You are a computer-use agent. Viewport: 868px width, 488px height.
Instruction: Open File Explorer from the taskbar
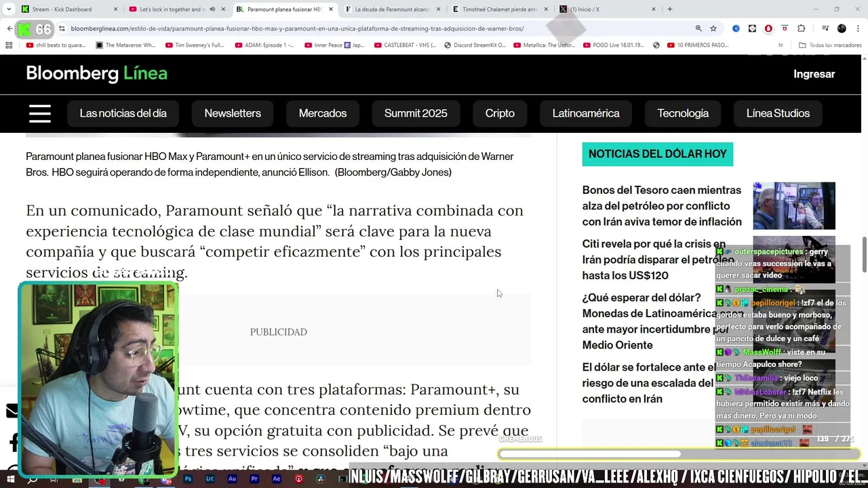click(77, 479)
